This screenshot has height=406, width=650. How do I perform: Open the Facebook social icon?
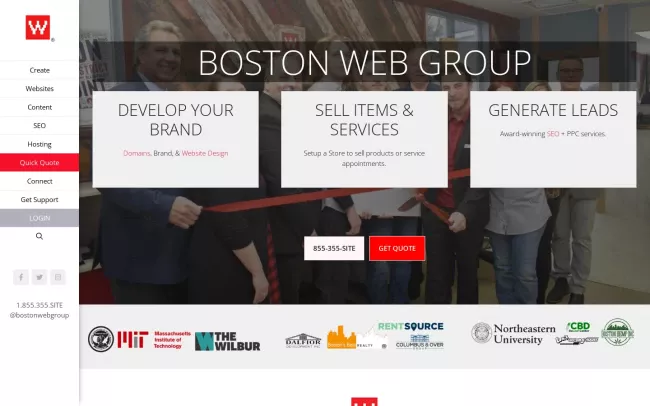(21, 277)
